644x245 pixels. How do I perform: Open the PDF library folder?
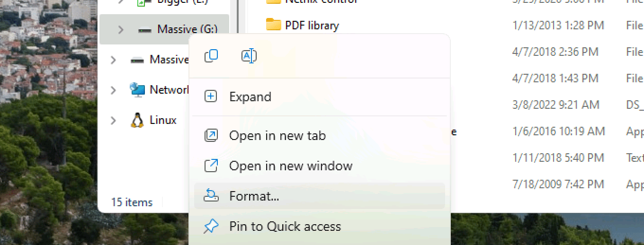(x=312, y=25)
